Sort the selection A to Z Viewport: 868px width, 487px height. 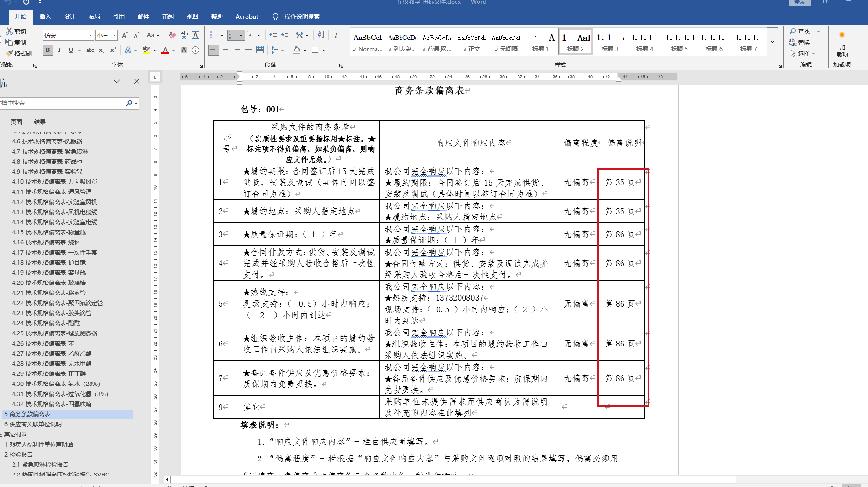[322, 35]
